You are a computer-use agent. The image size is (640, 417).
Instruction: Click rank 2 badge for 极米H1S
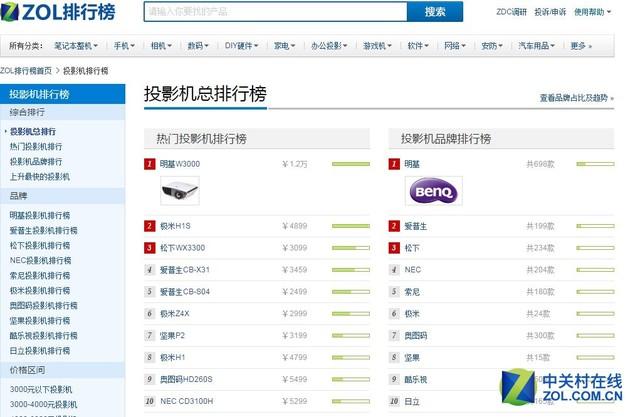pos(149,226)
